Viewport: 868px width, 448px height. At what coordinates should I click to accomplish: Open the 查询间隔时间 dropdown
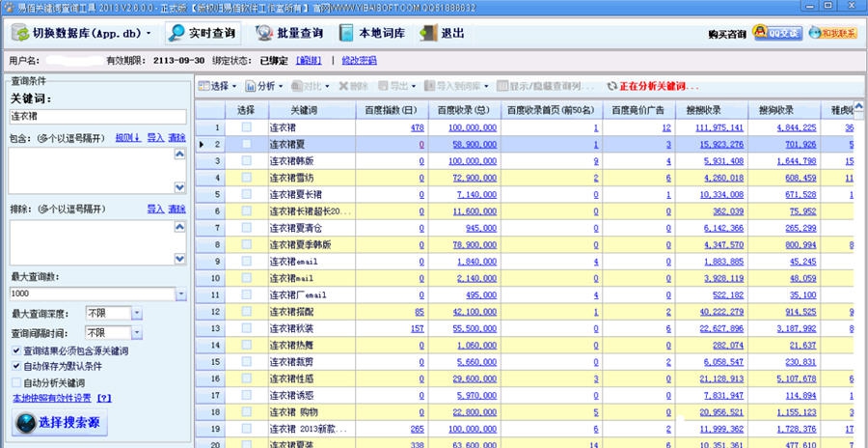click(137, 333)
